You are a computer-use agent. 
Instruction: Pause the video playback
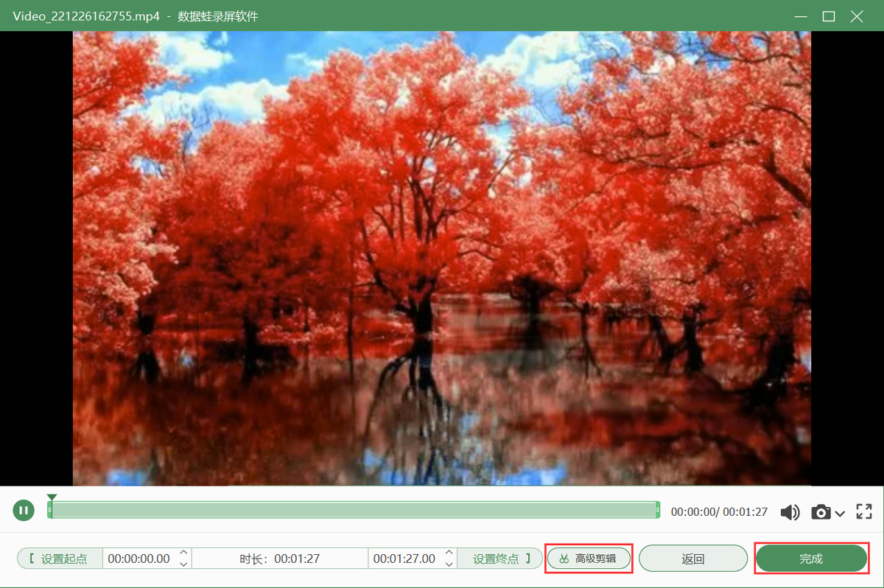(x=24, y=511)
